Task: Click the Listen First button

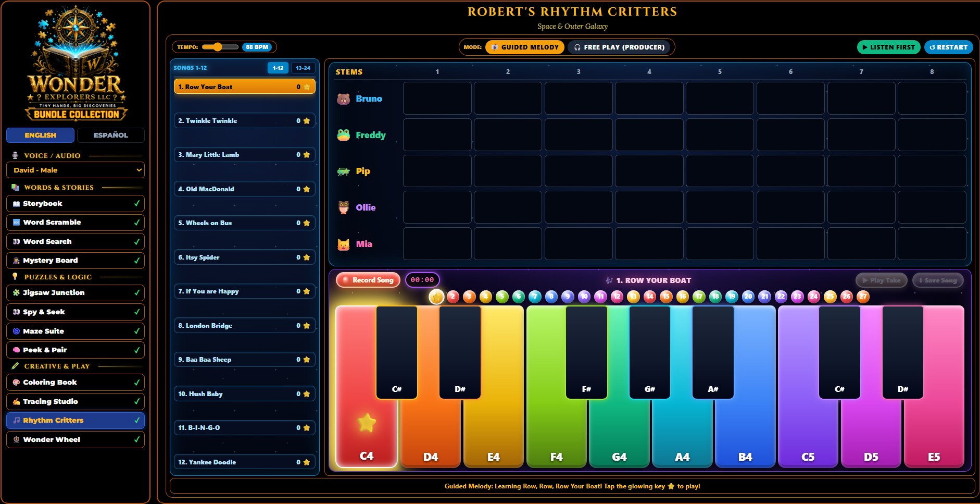Action: click(888, 47)
